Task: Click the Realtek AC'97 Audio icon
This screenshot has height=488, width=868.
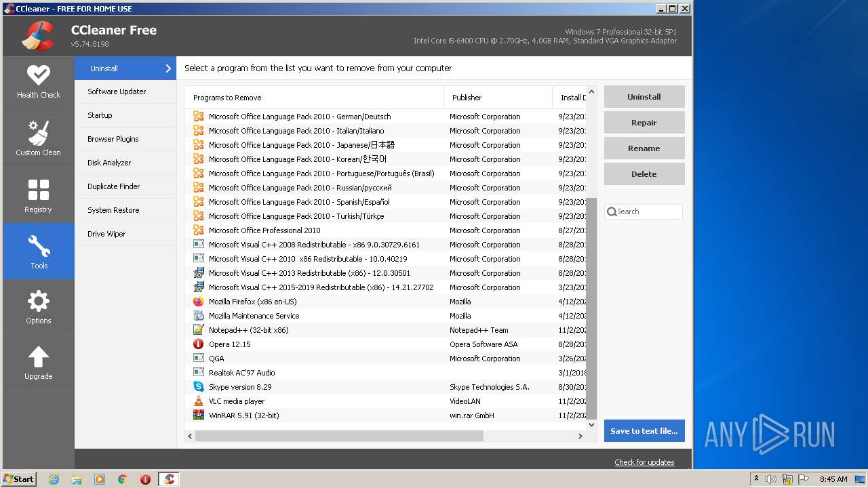Action: click(x=199, y=373)
